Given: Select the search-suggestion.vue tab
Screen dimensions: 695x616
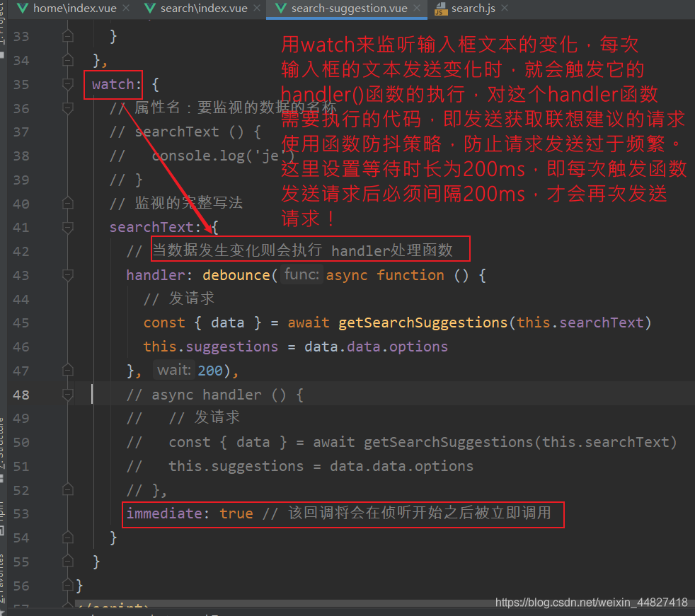Looking at the screenshot, I should (350, 8).
